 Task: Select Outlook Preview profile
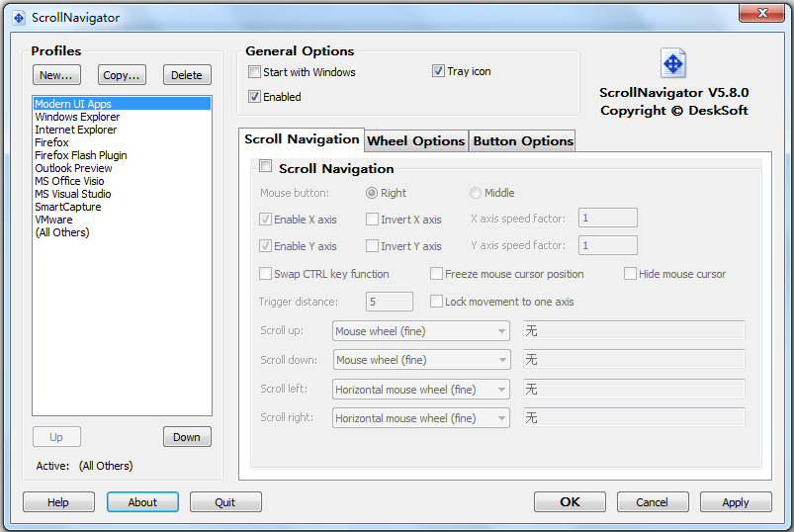point(122,168)
